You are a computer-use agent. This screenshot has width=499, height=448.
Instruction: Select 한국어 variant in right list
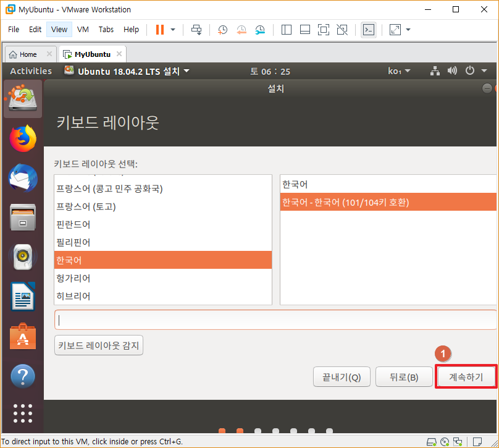click(388, 184)
